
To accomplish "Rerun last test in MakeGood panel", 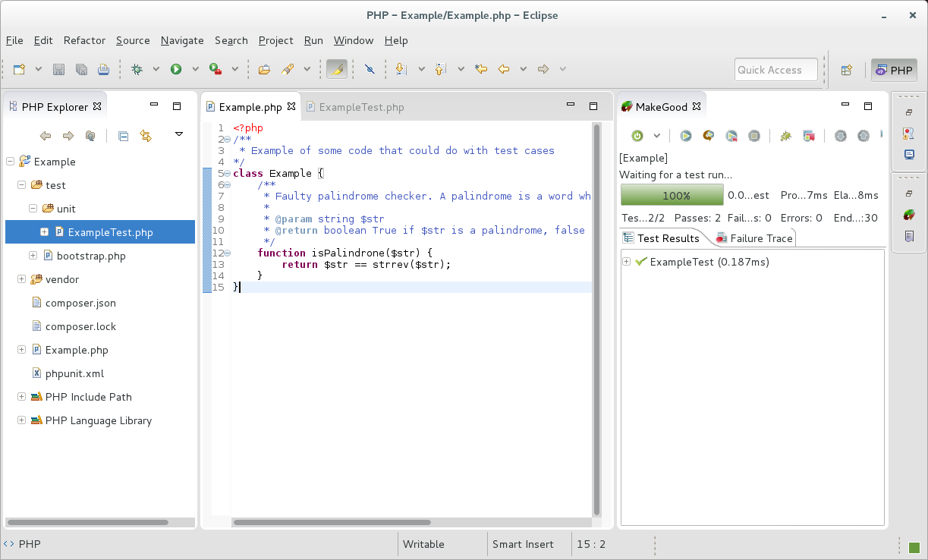I will [x=708, y=136].
